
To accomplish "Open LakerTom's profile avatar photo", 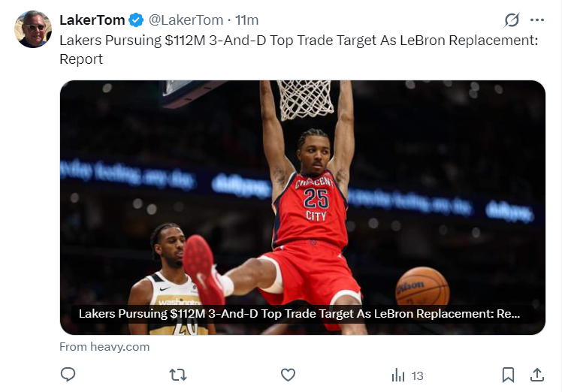I will [33, 30].
